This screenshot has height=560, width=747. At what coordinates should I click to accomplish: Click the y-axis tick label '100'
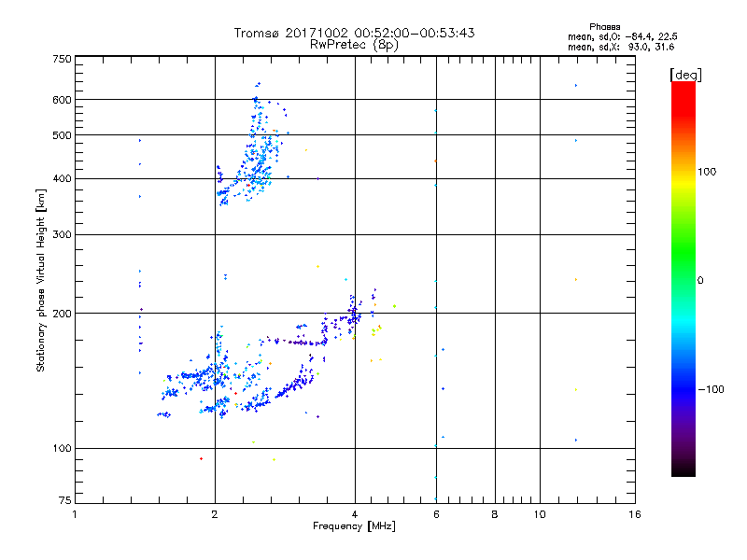62,448
